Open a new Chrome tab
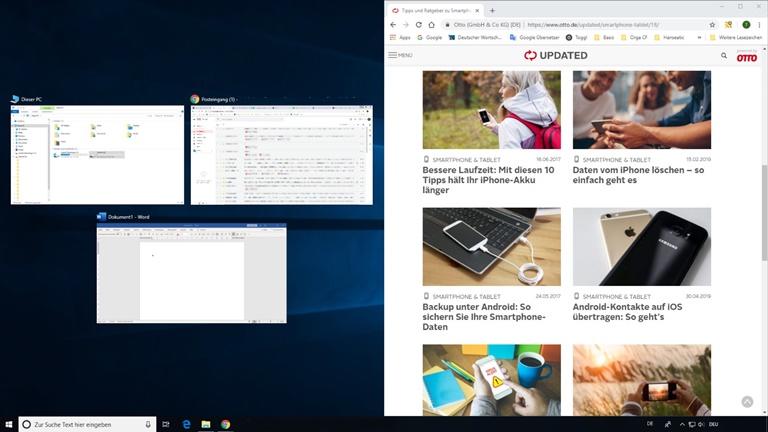The width and height of the screenshot is (768, 432). click(492, 9)
